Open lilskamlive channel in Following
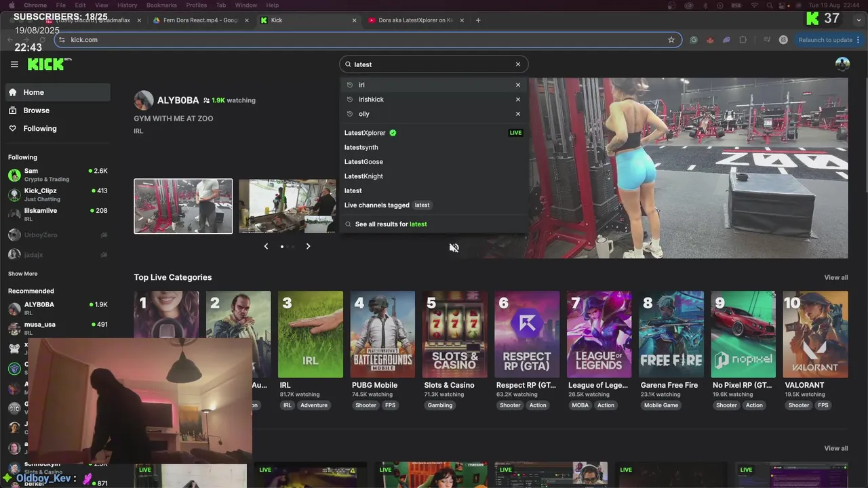Viewport: 868px width, 488px height. [x=58, y=214]
